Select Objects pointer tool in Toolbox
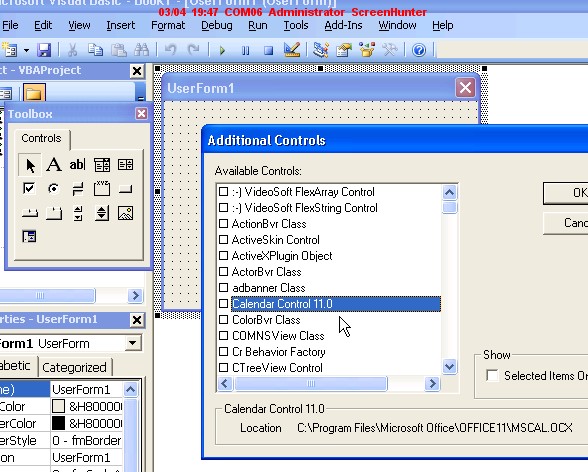The height and width of the screenshot is (472, 588). click(x=30, y=165)
